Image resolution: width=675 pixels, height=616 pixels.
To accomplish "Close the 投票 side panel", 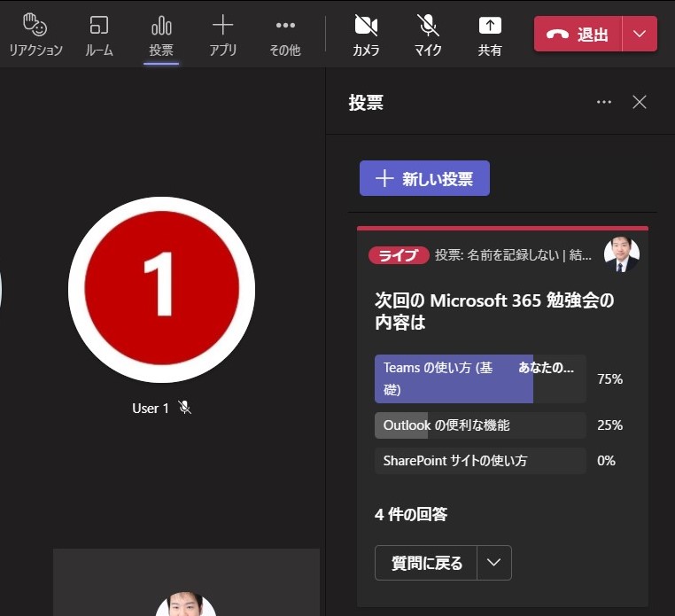I will [x=640, y=102].
